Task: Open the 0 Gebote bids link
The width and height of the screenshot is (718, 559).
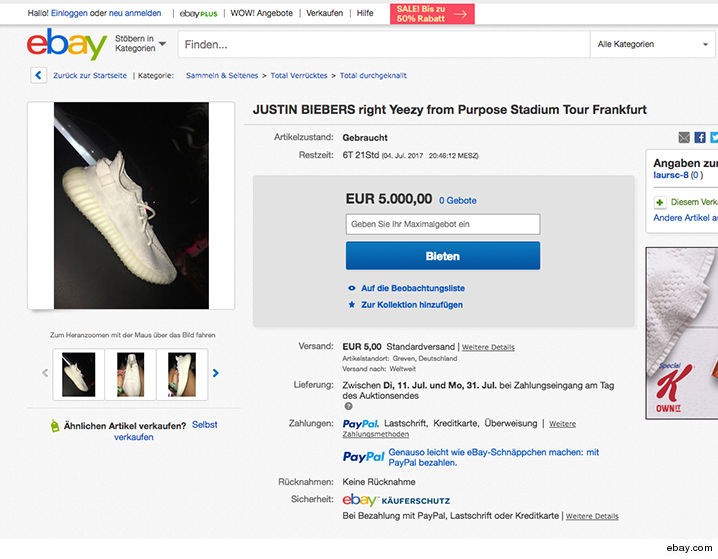Action: (457, 201)
